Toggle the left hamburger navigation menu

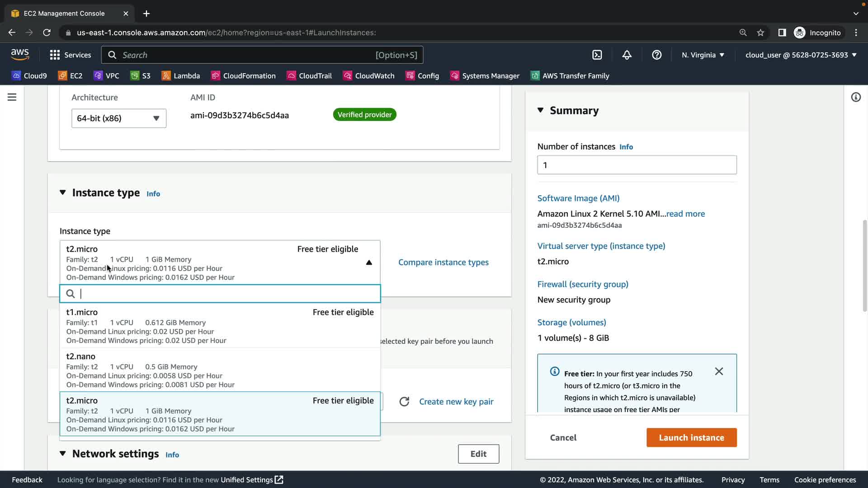click(12, 97)
